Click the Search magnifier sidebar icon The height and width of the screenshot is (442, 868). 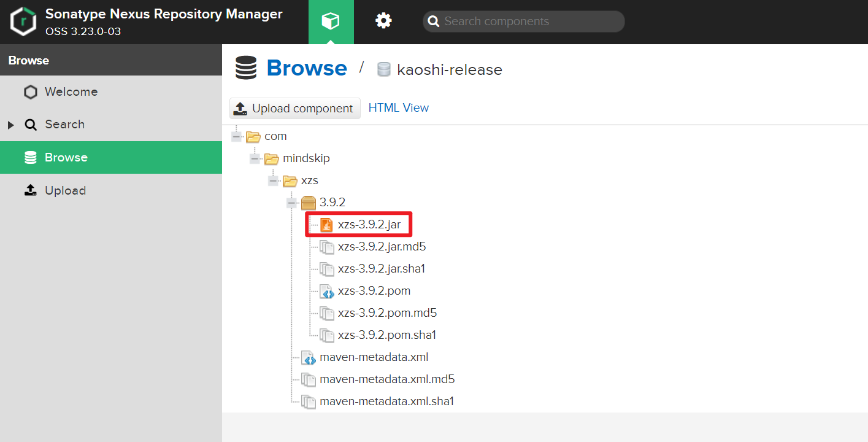[x=31, y=125]
